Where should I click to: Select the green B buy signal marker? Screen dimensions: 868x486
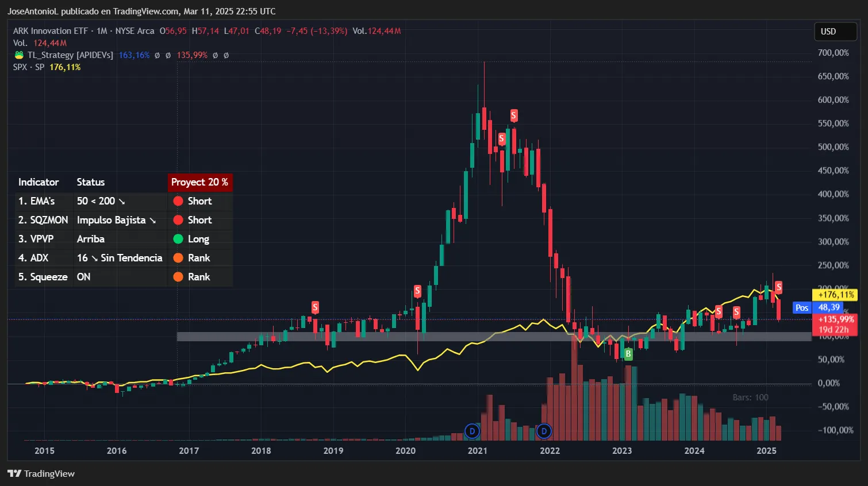pyautogui.click(x=628, y=354)
